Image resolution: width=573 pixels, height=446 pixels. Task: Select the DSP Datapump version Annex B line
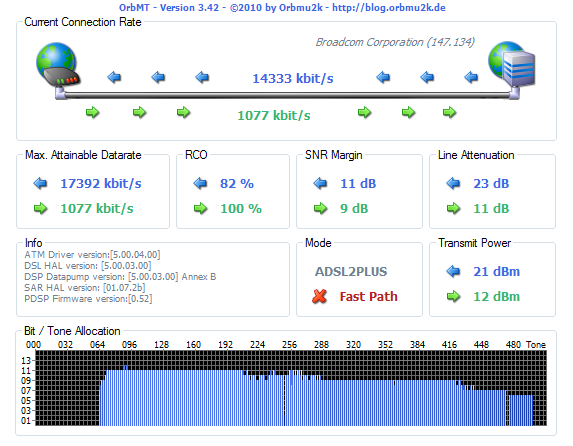tap(120, 276)
